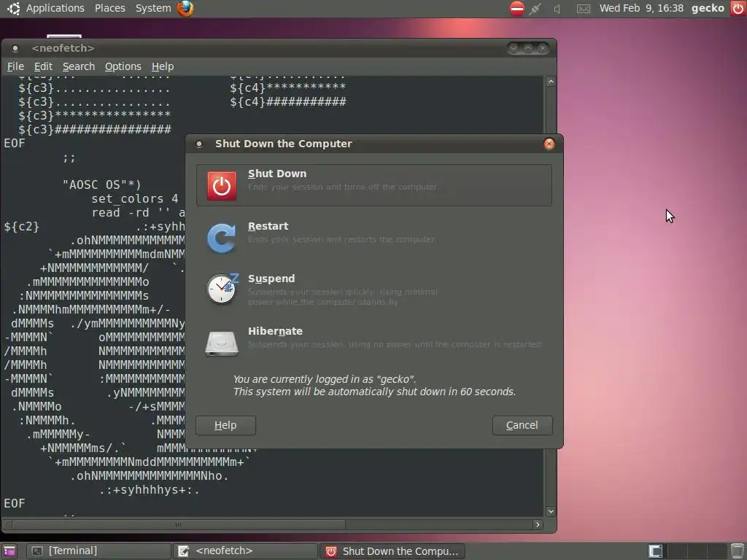Click the Hibernate hard drive icon

[x=222, y=343]
